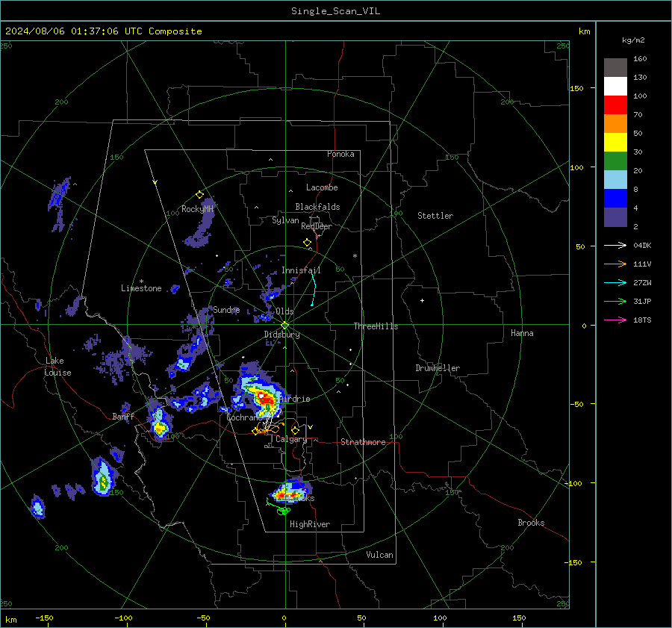Click the Olds town label

pyautogui.click(x=284, y=311)
